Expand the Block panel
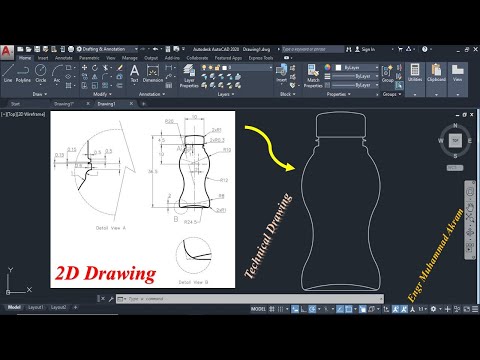The height and width of the screenshot is (360, 480). (287, 94)
